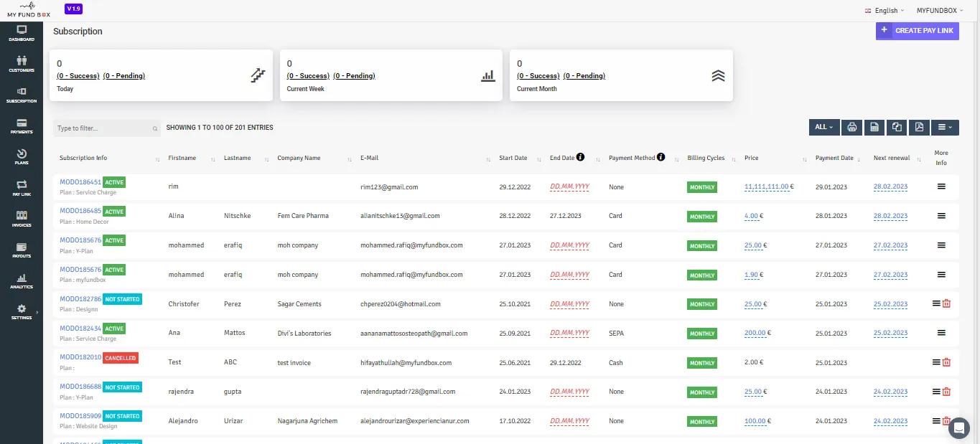980x444 pixels.
Task: Open the column visibility list dropdown
Action: click(x=945, y=127)
